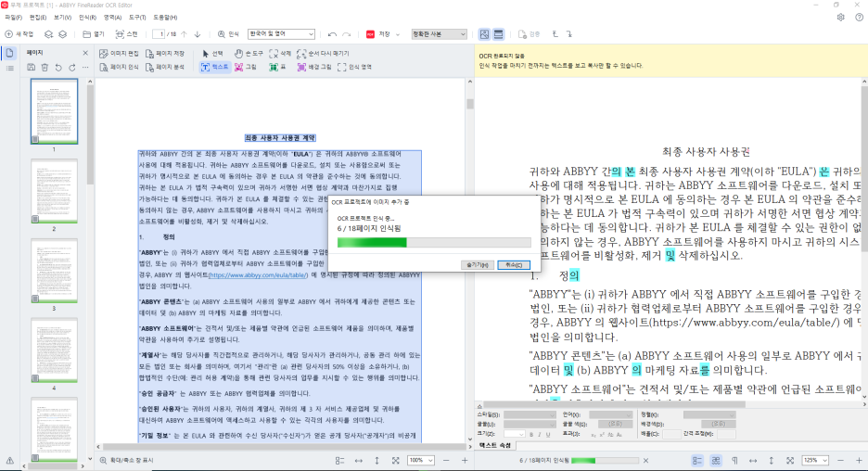Screen dimensions: 868x471
Task: Open the 편집(E) menu
Action: [38, 18]
